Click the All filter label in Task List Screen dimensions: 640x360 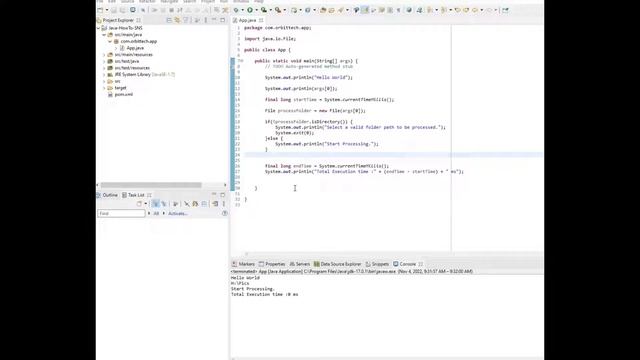point(156,213)
